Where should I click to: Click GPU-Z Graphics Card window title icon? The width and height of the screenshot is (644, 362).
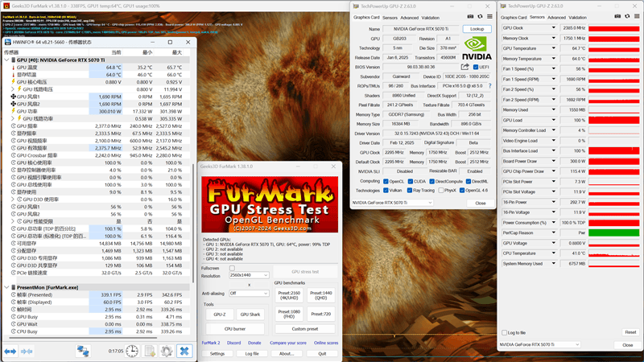(x=356, y=6)
